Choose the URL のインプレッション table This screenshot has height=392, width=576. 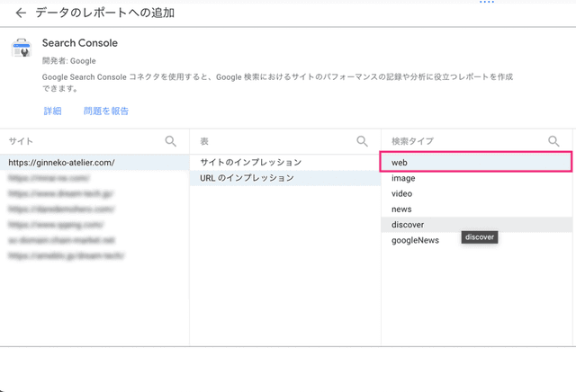[x=285, y=178]
